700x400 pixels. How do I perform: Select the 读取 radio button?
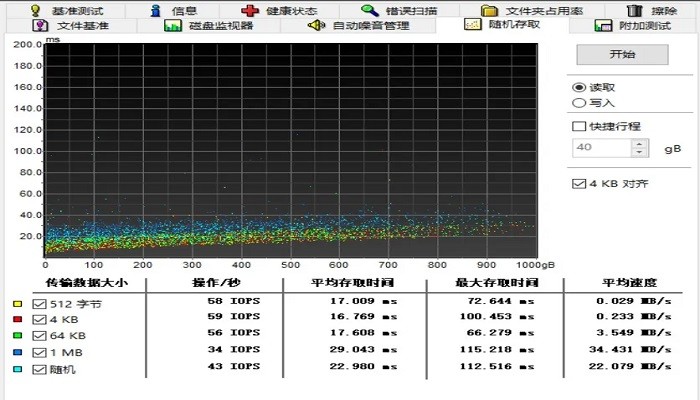[x=578, y=87]
